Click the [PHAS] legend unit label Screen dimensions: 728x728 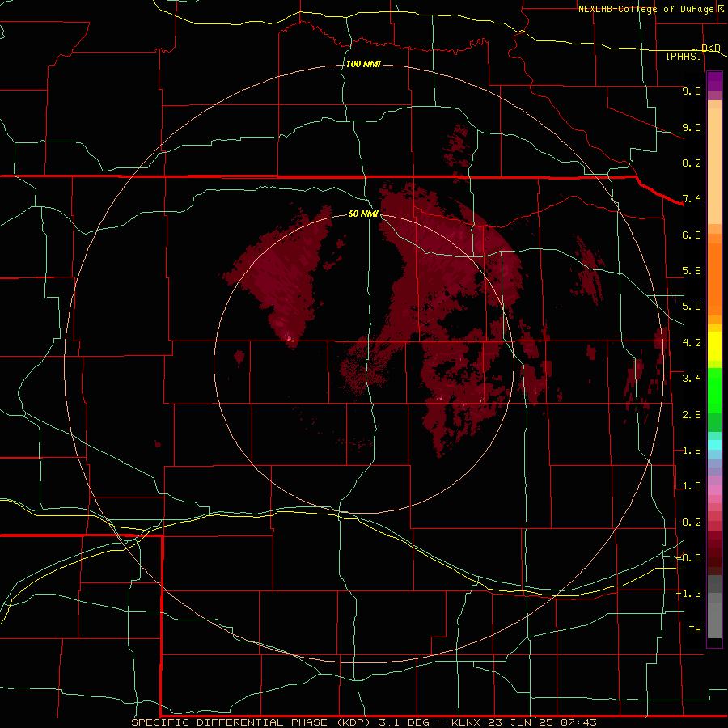pyautogui.click(x=684, y=56)
